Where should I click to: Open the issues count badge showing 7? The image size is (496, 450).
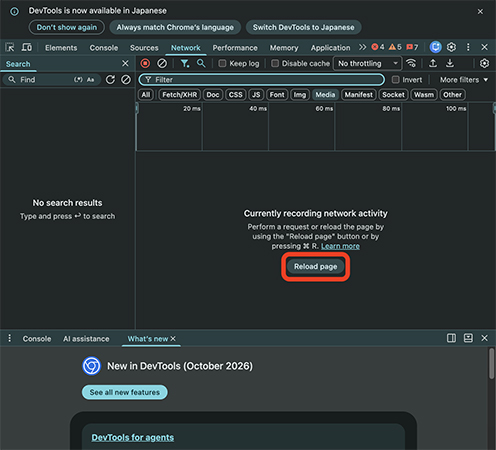[412, 47]
